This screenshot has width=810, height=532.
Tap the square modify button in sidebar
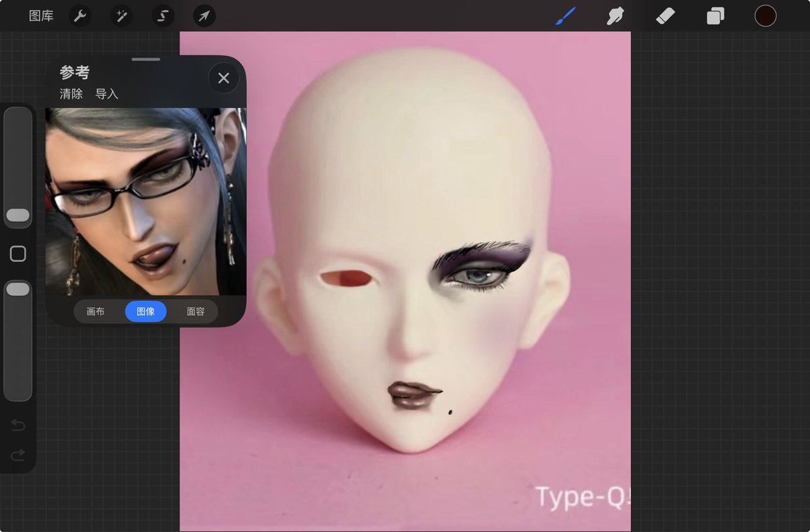pos(18,254)
